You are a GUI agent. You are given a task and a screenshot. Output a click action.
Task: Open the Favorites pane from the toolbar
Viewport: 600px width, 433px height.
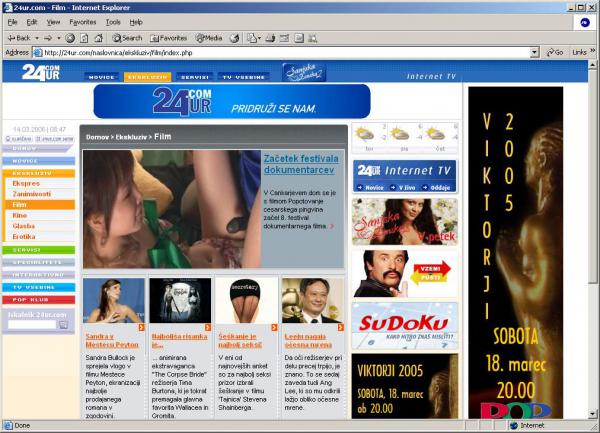click(x=169, y=38)
